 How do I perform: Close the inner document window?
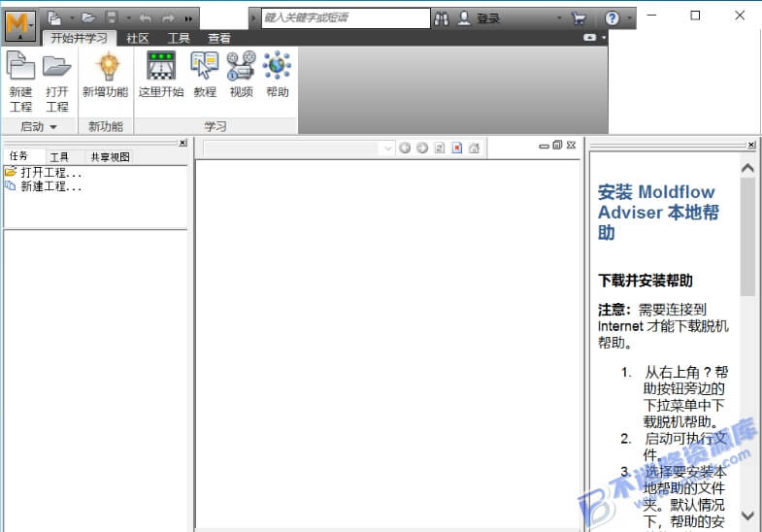(x=572, y=145)
